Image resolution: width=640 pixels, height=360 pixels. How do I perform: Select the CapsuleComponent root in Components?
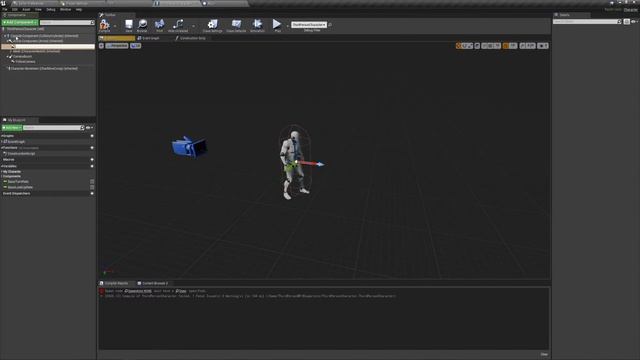[x=44, y=36]
